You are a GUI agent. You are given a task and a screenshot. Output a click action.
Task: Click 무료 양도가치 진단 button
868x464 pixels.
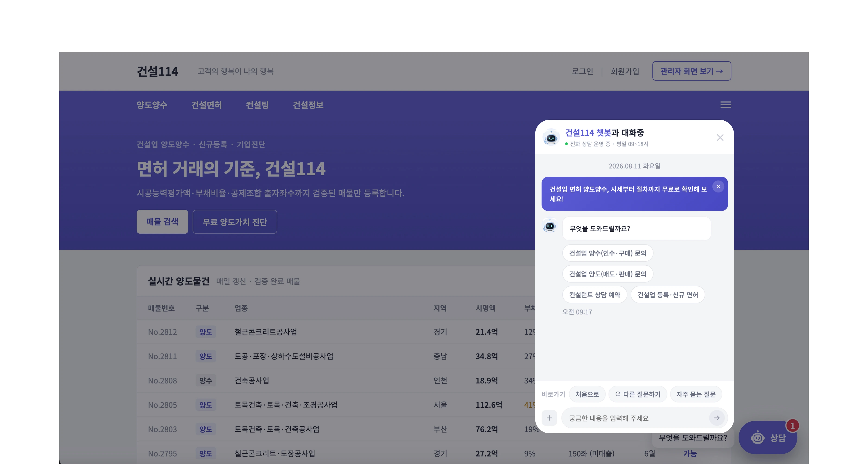click(x=235, y=222)
